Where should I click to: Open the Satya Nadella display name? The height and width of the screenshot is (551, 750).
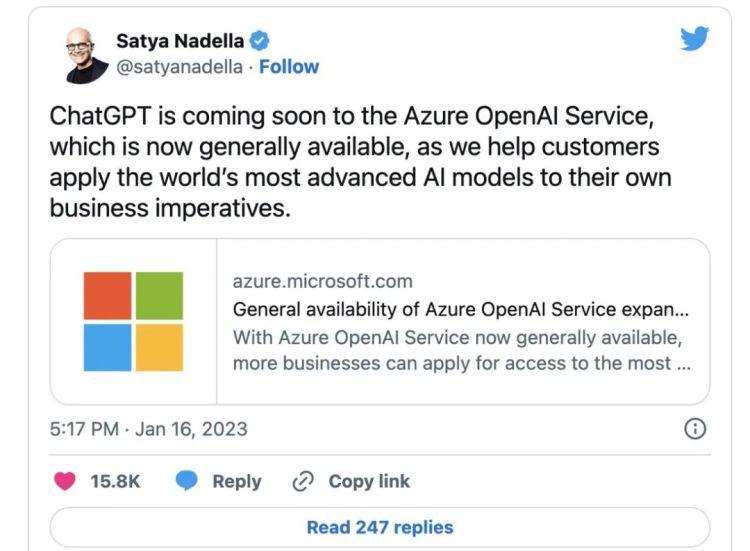click(179, 41)
